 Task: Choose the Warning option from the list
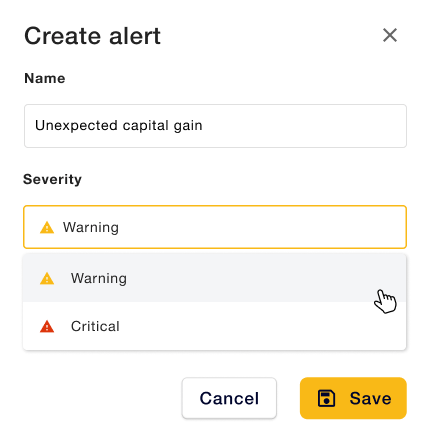tap(215, 278)
